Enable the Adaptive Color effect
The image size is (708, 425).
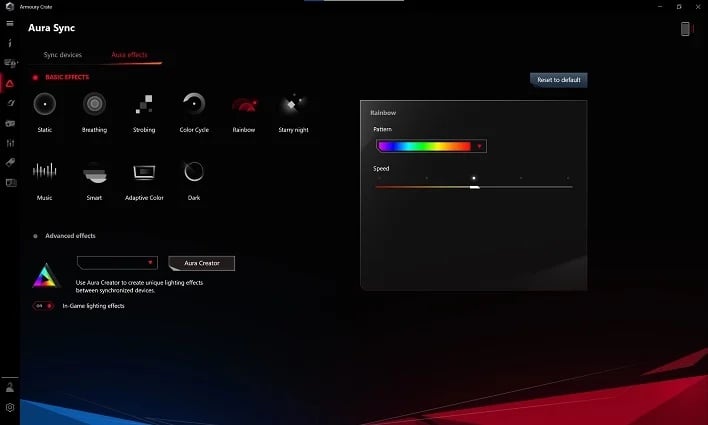click(144, 172)
